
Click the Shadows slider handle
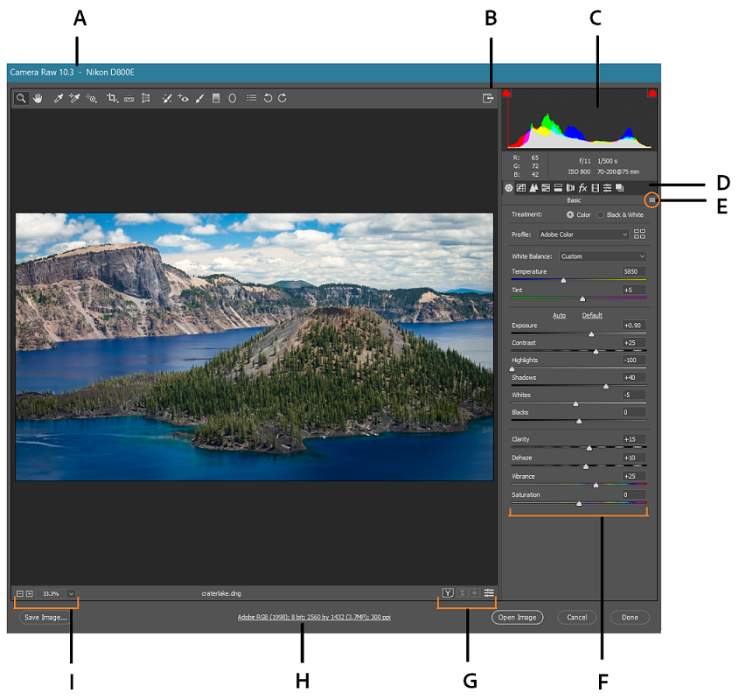tap(606, 387)
